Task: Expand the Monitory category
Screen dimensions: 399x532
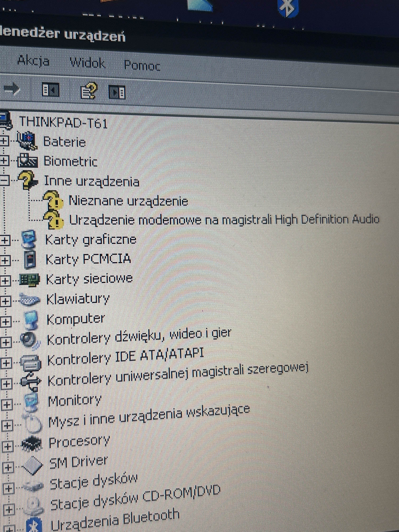Action: point(7,405)
